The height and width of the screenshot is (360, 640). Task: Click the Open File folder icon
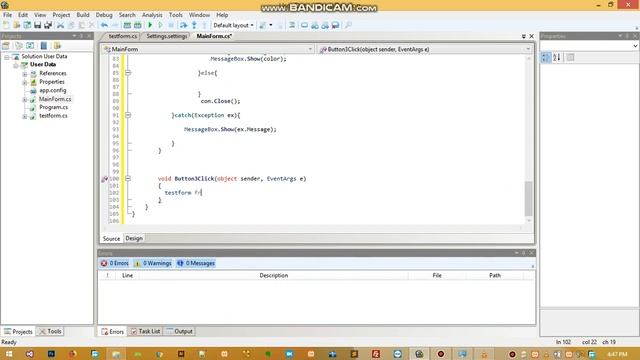point(17,25)
